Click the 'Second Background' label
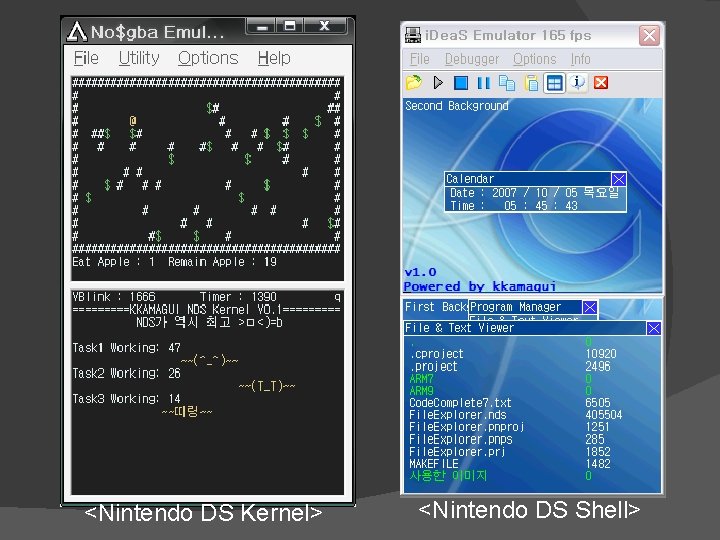Viewport: 720px width, 540px height. click(x=457, y=106)
